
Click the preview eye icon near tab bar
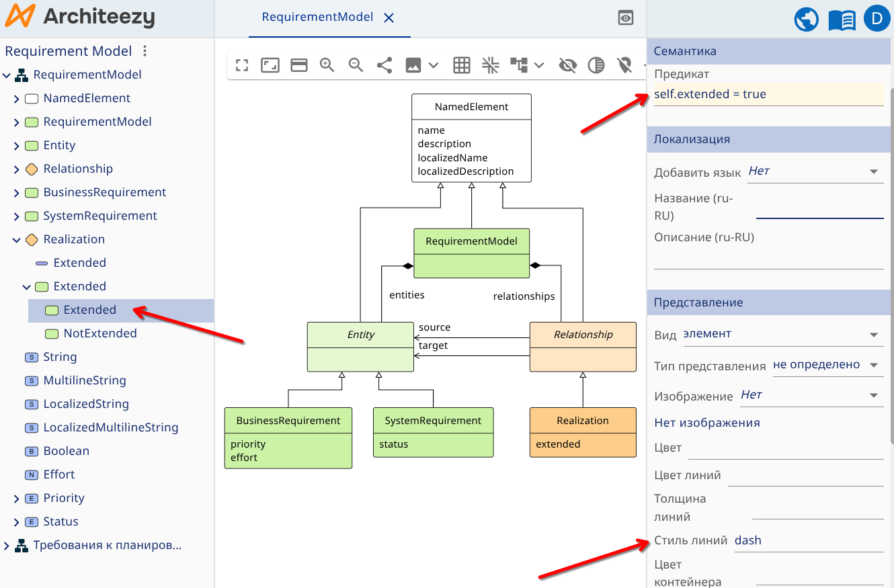point(626,18)
